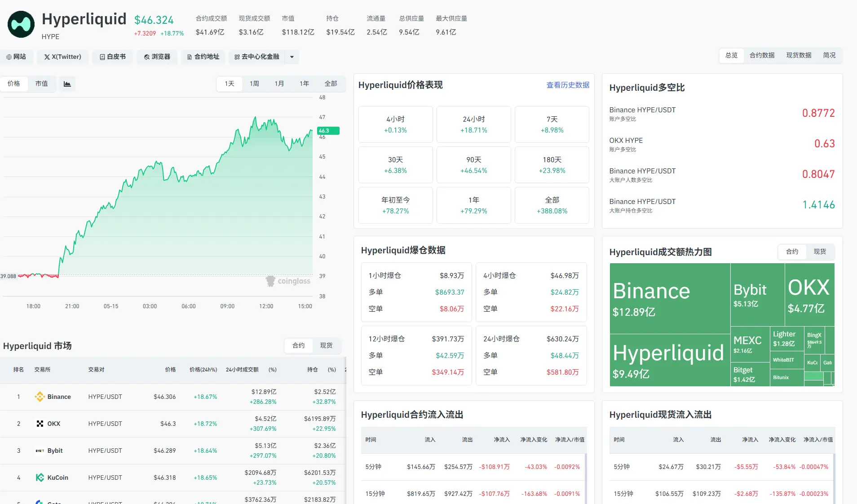Click the Hyperliquid logo icon
The image size is (857, 504).
click(x=21, y=24)
